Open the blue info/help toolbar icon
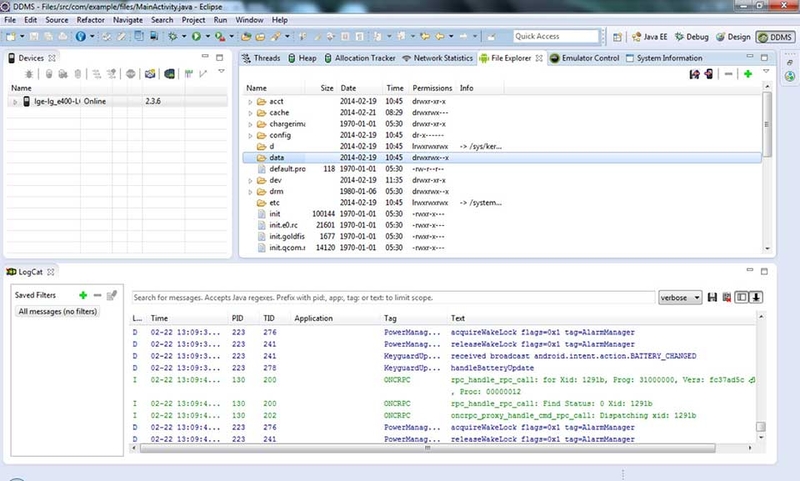Image resolution: width=800 pixels, height=481 pixels. 81,36
